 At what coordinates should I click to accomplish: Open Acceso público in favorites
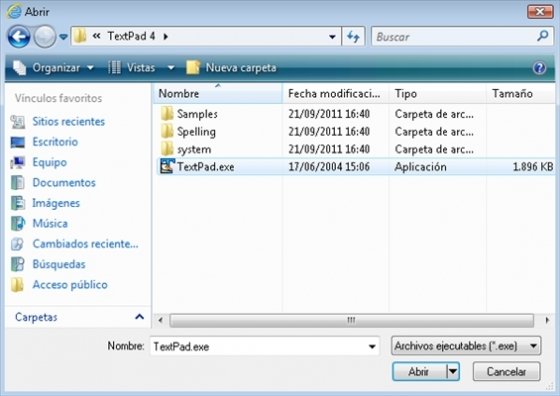[x=70, y=285]
